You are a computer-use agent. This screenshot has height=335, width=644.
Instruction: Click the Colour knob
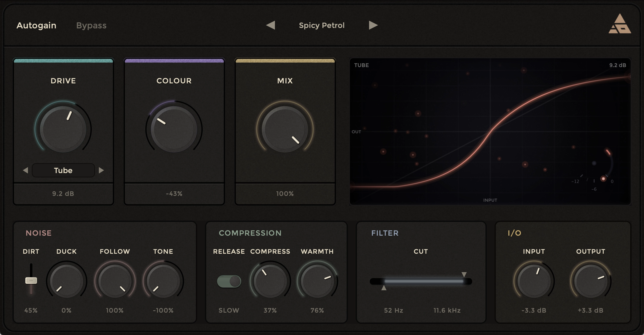tap(174, 129)
